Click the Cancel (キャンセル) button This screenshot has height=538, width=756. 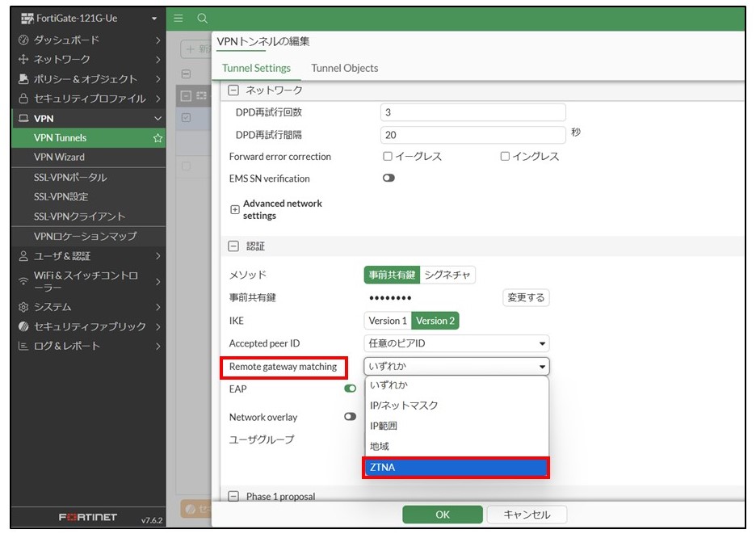click(527, 515)
